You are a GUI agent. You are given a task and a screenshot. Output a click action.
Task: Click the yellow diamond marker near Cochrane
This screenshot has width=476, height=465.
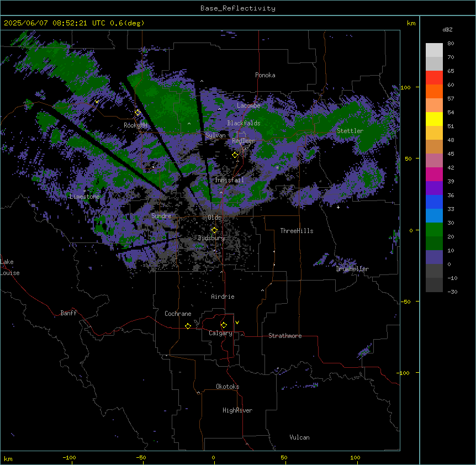[188, 326]
